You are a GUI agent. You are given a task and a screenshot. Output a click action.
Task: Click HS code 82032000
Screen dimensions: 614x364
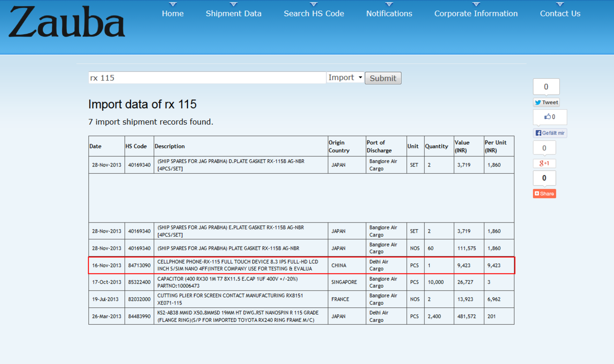(139, 299)
